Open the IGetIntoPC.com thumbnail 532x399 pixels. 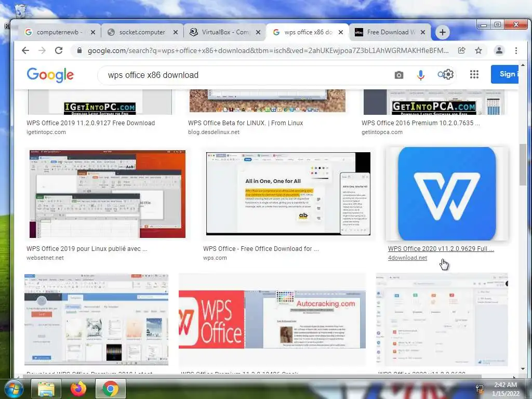pos(100,102)
